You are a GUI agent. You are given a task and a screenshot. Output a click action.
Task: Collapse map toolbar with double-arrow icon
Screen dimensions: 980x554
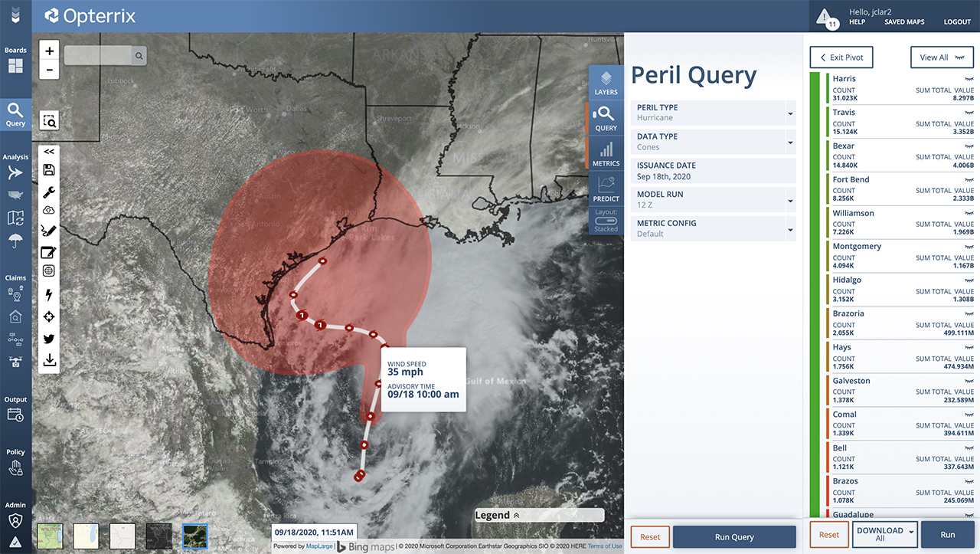coord(49,152)
